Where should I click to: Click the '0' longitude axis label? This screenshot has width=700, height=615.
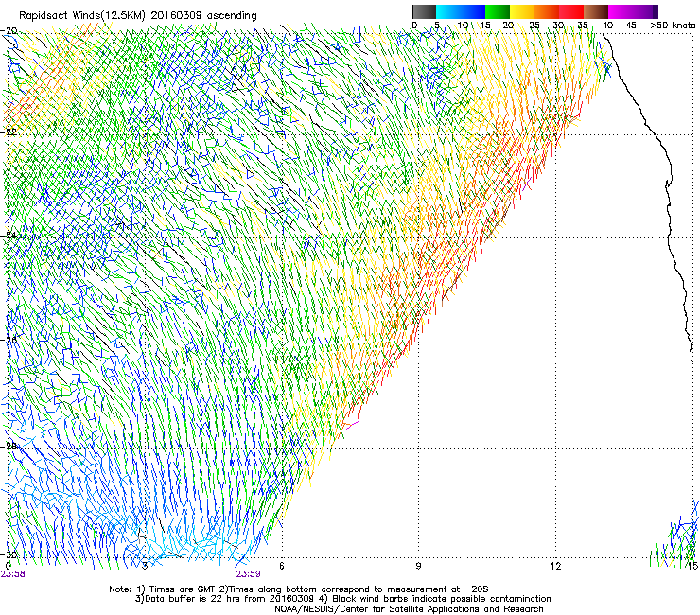point(8,566)
